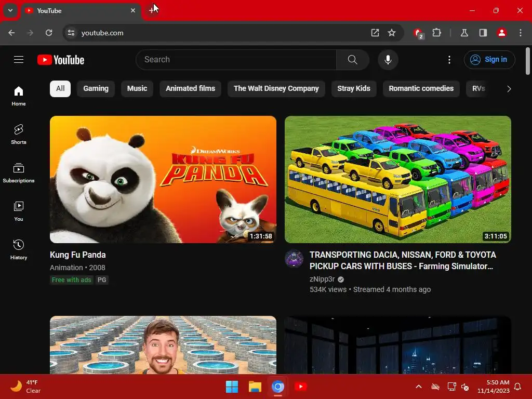Toggle Chrome side panel
Image resolution: width=532 pixels, height=399 pixels.
click(x=483, y=33)
